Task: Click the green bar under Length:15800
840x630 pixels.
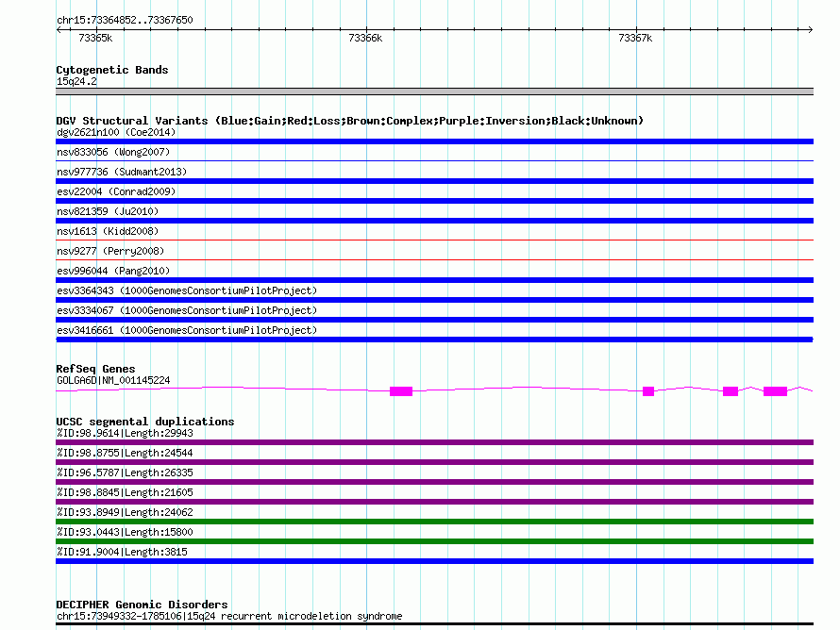Action: click(434, 541)
